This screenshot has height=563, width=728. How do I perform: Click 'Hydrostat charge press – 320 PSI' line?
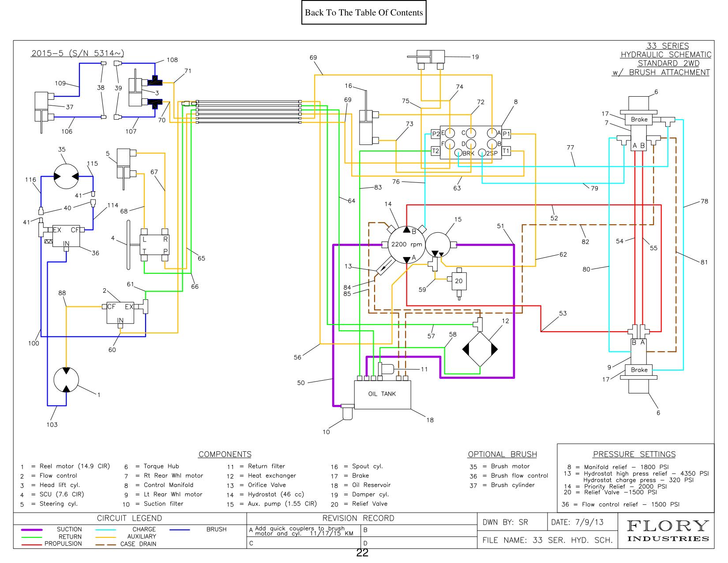click(638, 480)
